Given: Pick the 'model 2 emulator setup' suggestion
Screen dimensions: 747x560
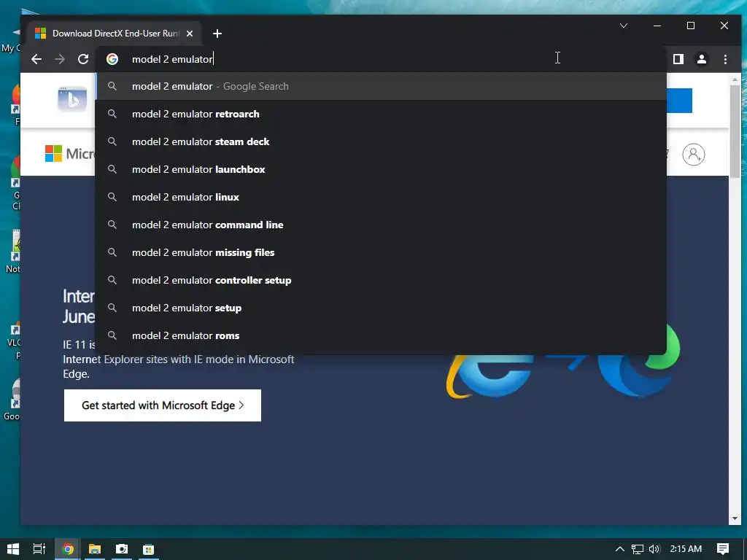Looking at the screenshot, I should pyautogui.click(x=381, y=308).
